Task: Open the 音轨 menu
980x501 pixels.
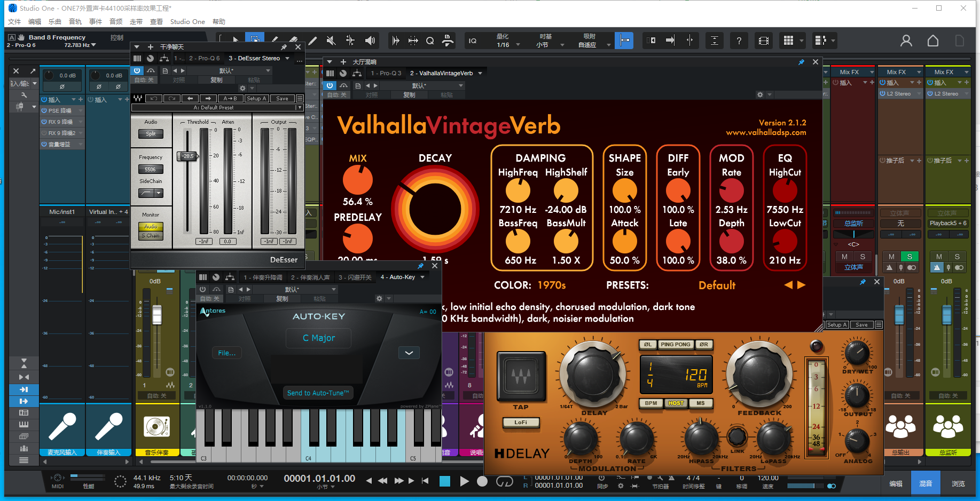Action: point(75,22)
